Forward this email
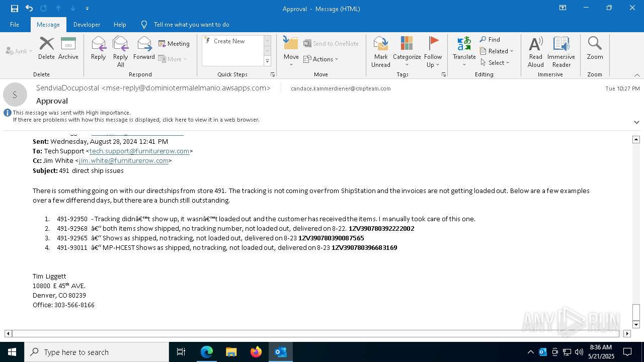 [144, 48]
